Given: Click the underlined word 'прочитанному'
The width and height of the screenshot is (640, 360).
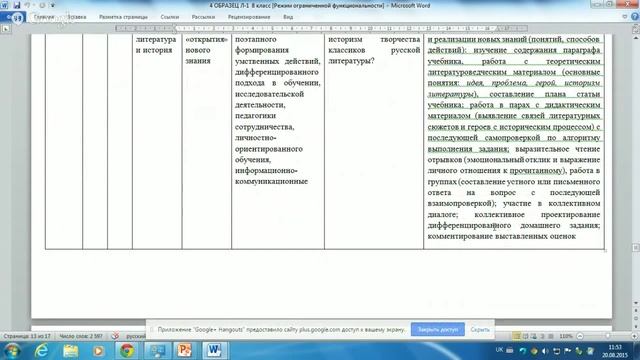Looking at the screenshot, I should tap(536, 171).
